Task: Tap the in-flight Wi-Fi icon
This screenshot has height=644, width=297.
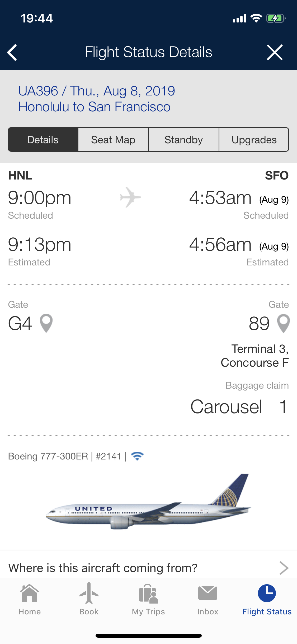Action: coord(137,456)
